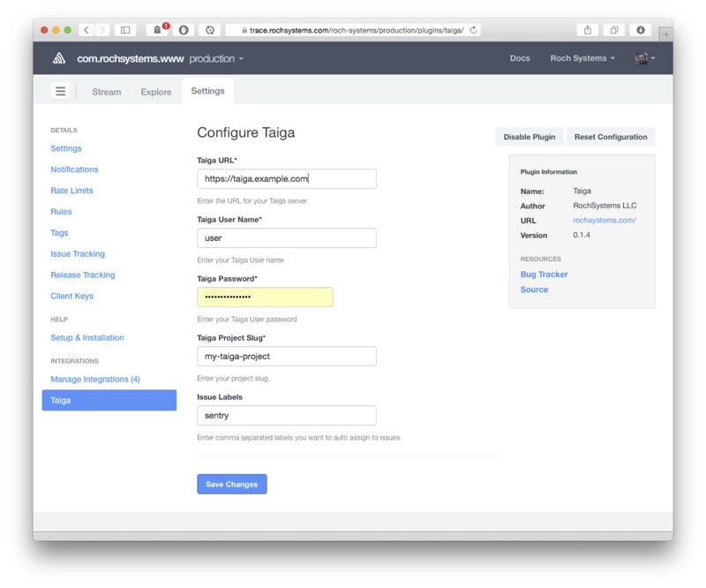Open the Safari share icon
This screenshot has width=706, height=588.
588,30
